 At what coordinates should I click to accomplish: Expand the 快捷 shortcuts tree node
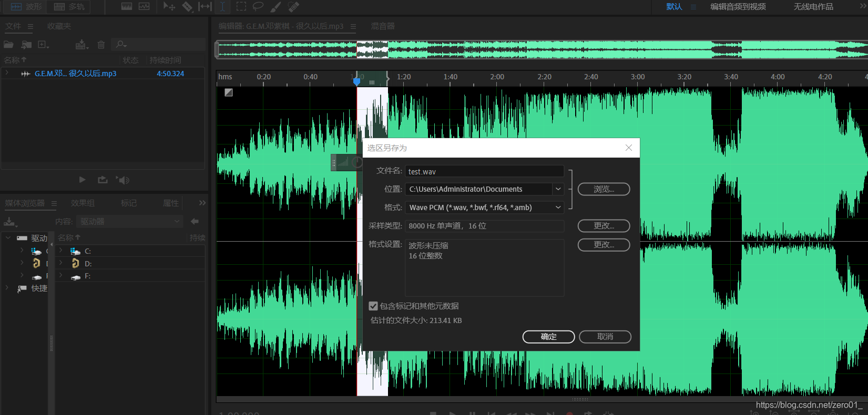point(7,288)
